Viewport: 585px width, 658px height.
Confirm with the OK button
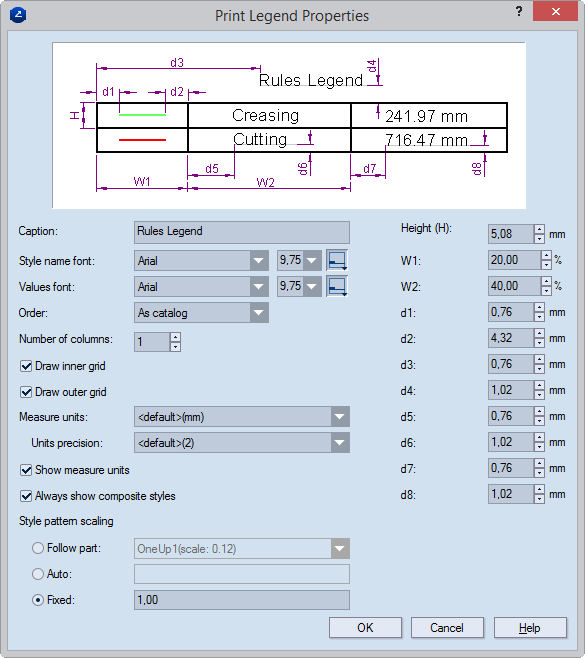(365, 628)
